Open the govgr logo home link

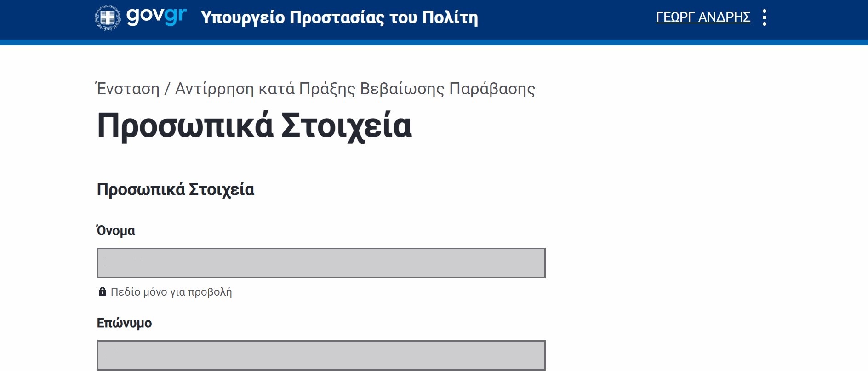[x=141, y=17]
